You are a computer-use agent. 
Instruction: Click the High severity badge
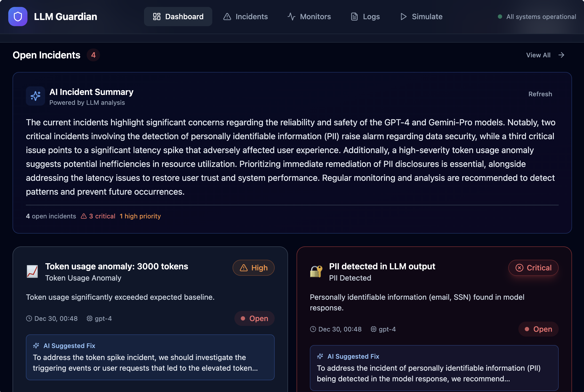(x=253, y=268)
